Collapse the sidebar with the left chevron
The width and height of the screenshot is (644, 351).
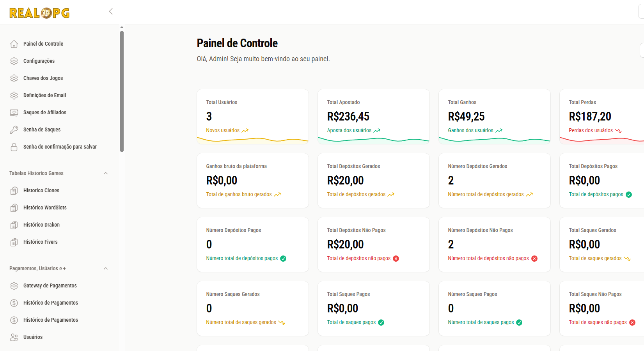111,11
